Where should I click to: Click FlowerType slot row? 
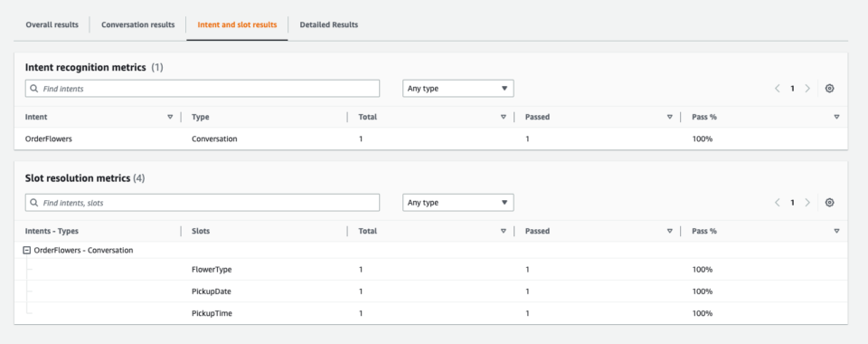coord(430,270)
